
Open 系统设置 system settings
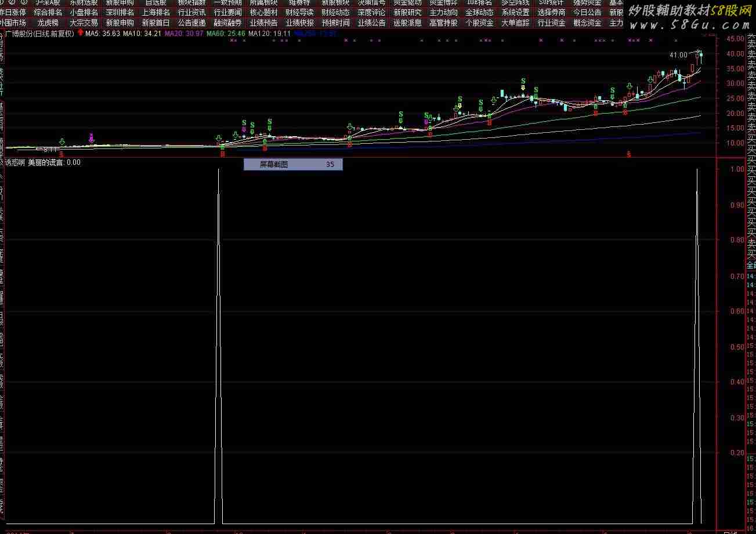(x=516, y=12)
